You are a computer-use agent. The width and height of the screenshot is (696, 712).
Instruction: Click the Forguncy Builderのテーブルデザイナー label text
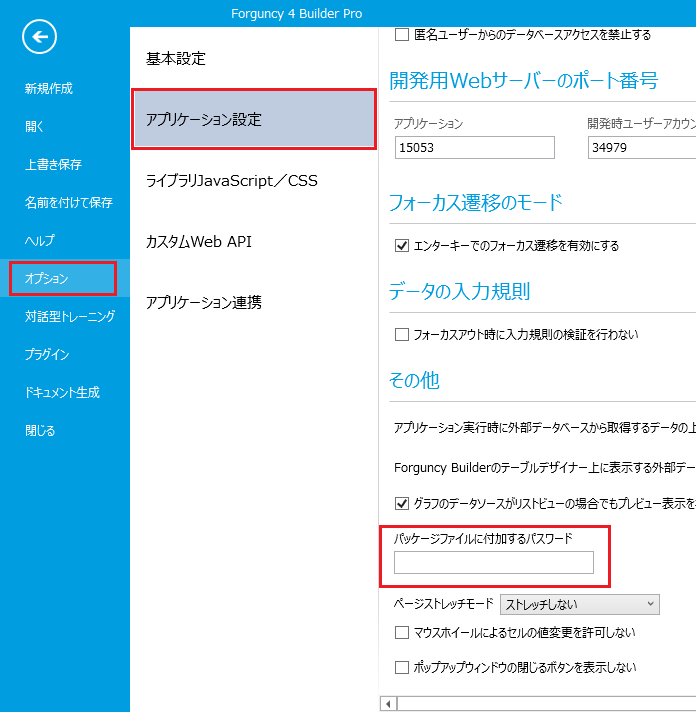pos(544,468)
